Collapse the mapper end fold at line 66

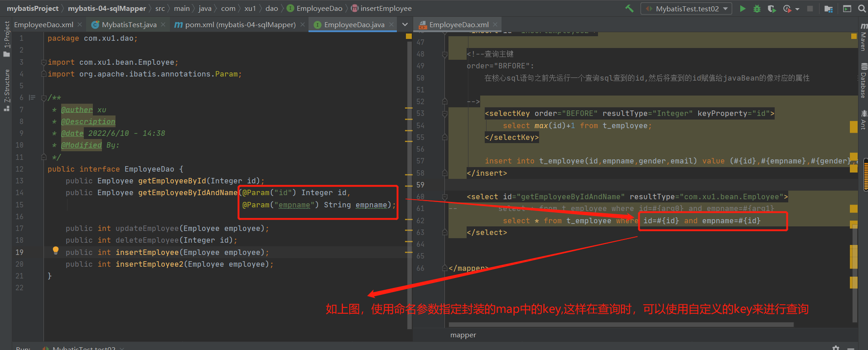444,268
